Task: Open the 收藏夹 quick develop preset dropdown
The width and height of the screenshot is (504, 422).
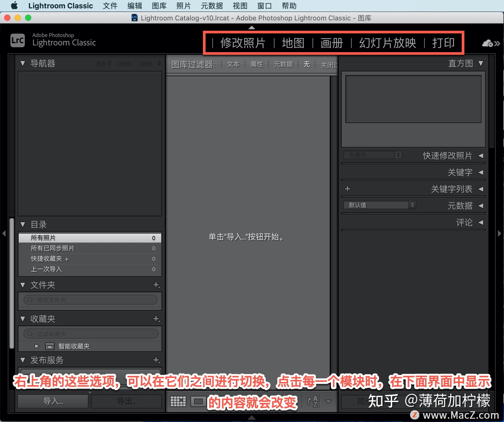Action: click(x=372, y=155)
